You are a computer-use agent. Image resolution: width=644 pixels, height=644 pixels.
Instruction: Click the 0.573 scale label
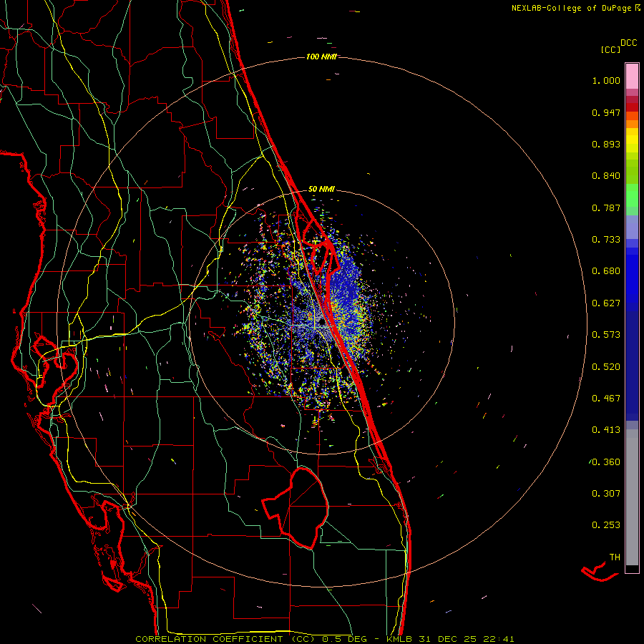(x=606, y=335)
